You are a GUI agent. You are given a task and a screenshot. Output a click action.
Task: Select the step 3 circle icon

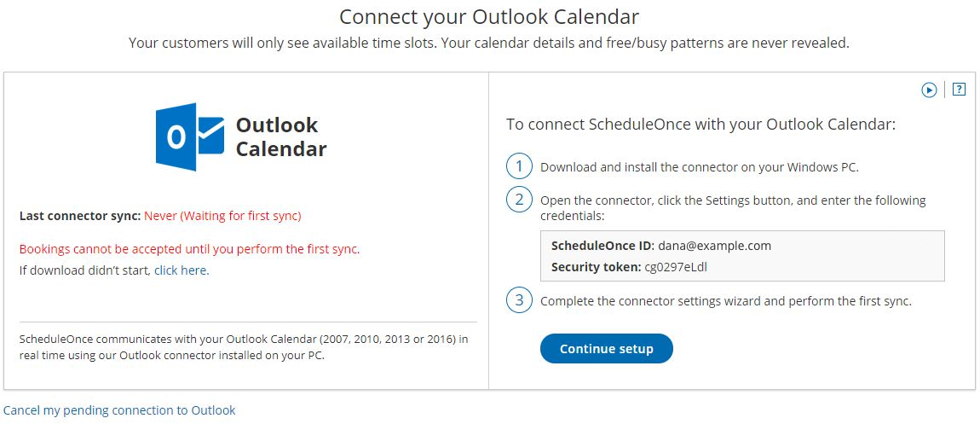(x=519, y=300)
